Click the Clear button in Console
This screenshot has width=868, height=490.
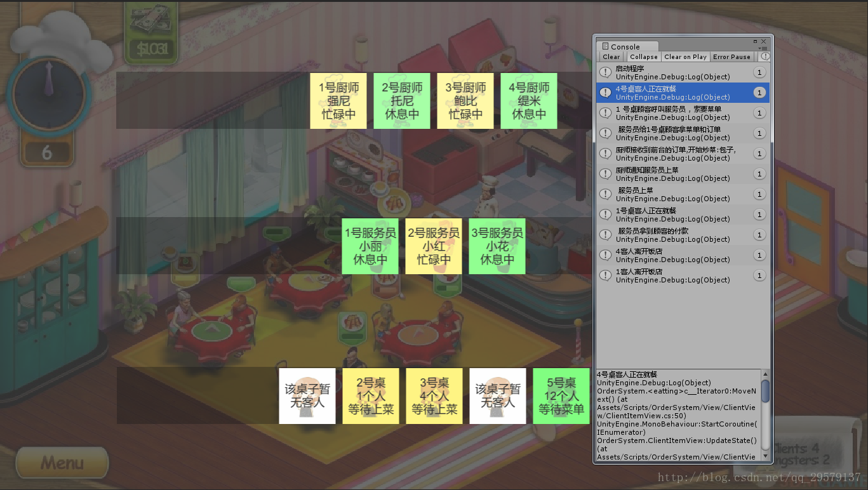[x=611, y=57]
